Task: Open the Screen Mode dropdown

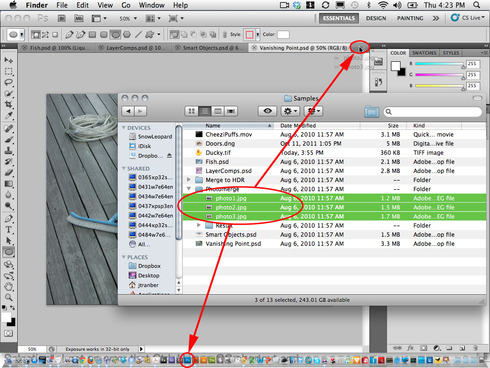Action: point(176,19)
